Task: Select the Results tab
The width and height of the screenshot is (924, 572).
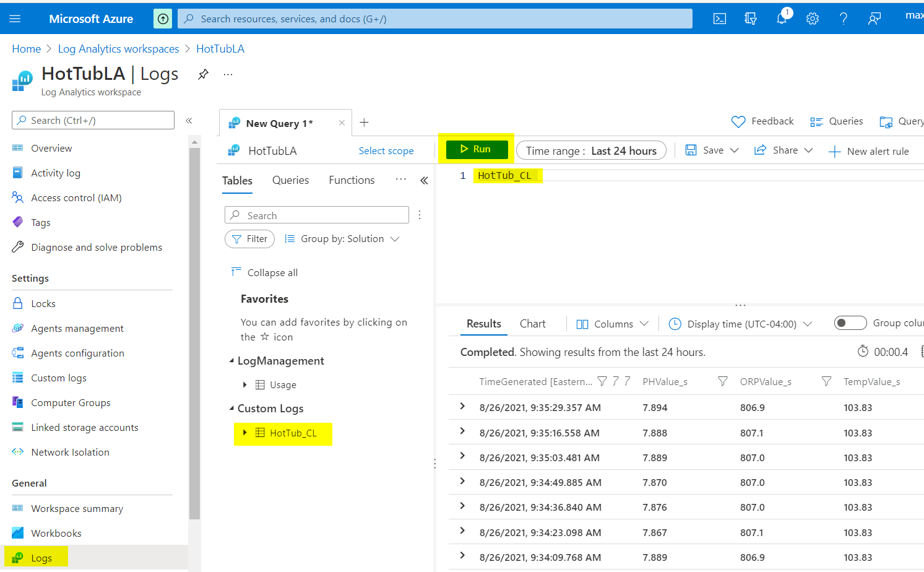Action: (484, 324)
